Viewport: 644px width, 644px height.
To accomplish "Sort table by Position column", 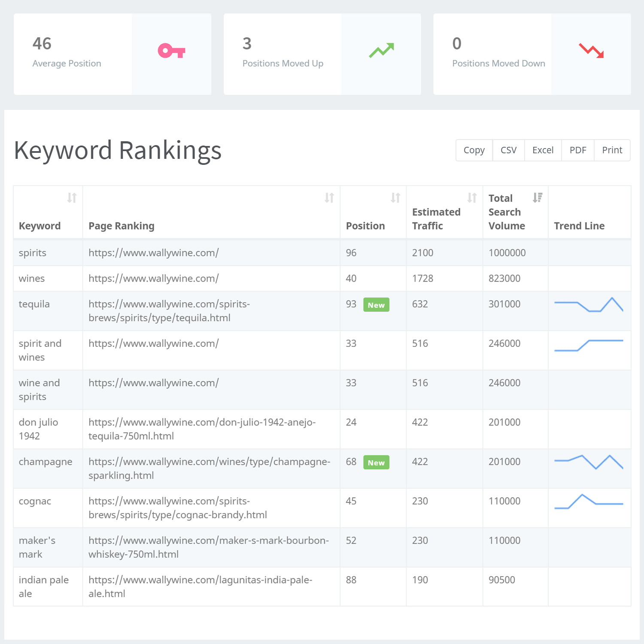I will [x=395, y=198].
